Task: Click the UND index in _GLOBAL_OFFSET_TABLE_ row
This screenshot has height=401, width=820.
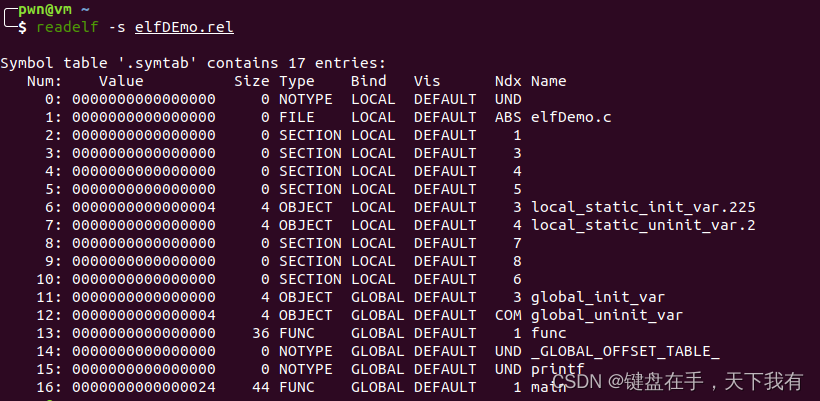Action: click(x=508, y=351)
